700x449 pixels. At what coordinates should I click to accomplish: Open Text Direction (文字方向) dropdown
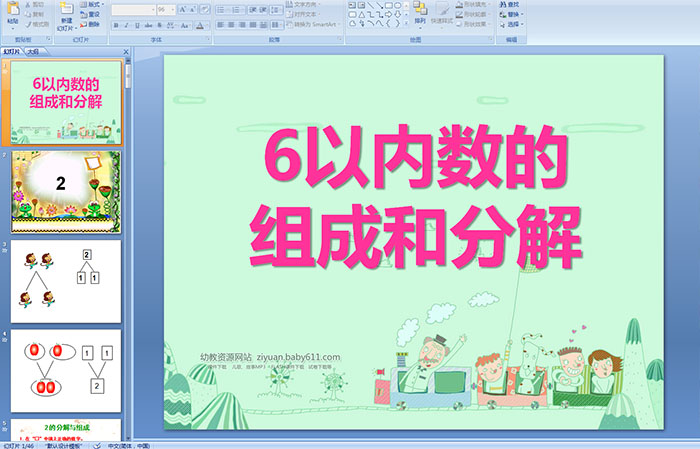coord(302,4)
